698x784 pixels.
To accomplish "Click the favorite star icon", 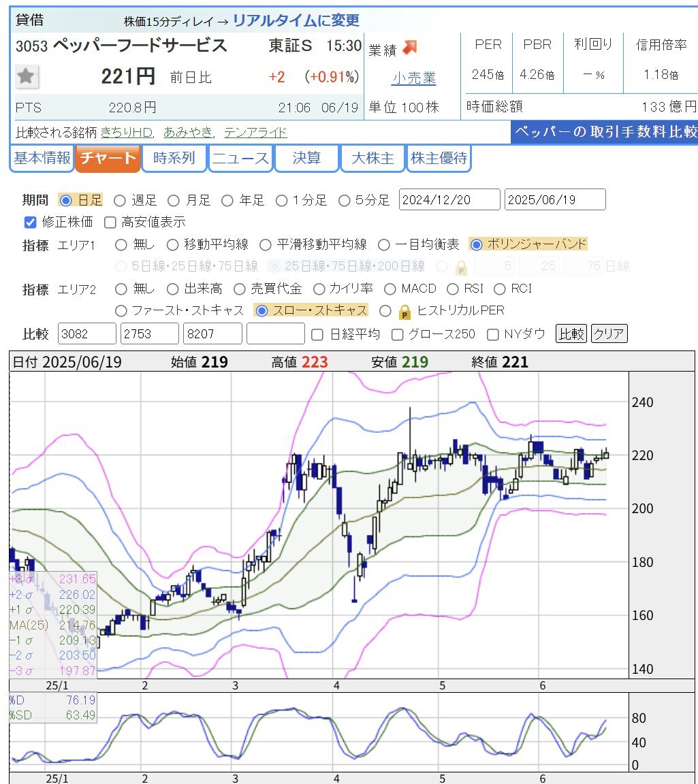I will coord(26,76).
